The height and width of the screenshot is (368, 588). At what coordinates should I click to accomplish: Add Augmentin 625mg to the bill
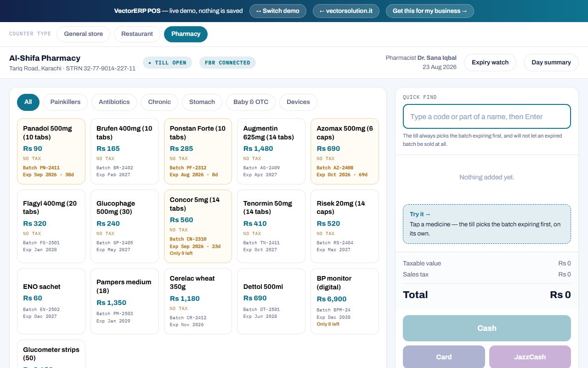pyautogui.click(x=271, y=151)
